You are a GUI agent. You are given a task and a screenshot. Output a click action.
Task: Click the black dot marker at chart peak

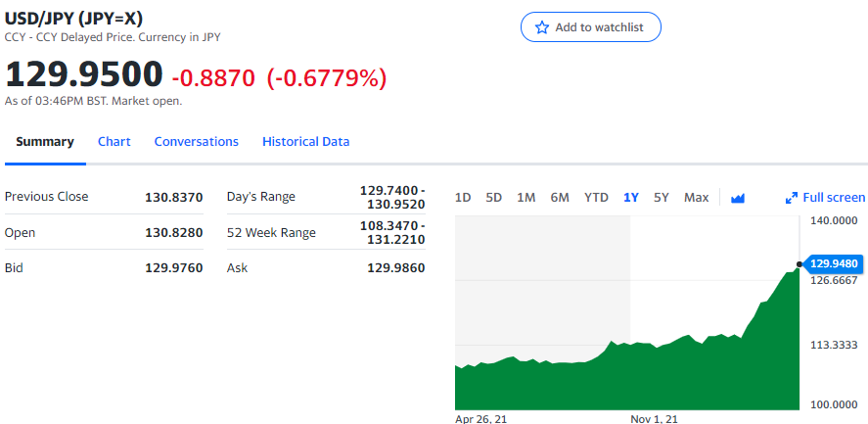(799, 264)
